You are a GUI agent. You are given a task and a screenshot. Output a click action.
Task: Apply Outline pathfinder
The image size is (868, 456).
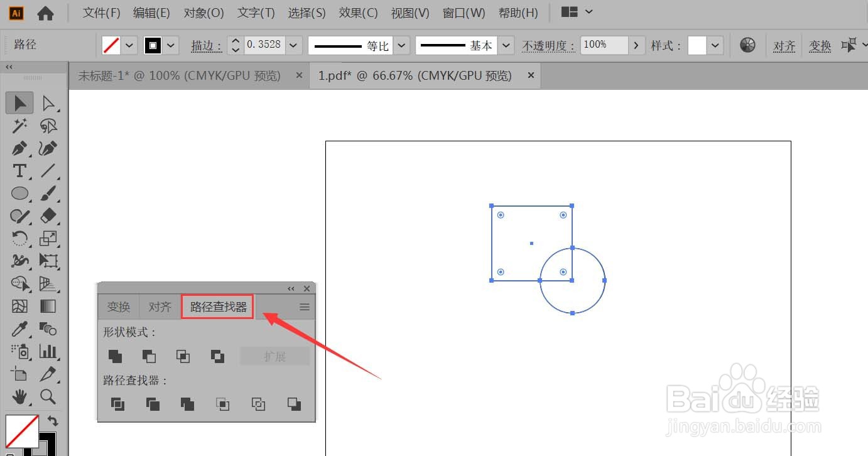pos(258,404)
